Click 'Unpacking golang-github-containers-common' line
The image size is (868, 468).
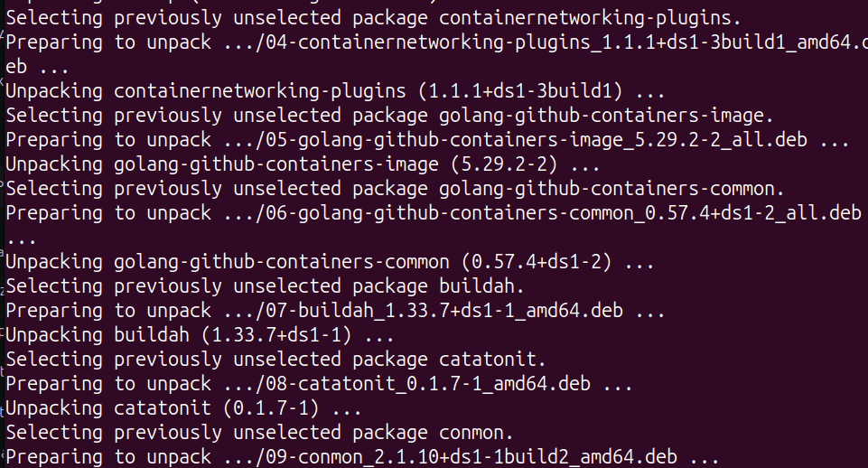point(228,262)
